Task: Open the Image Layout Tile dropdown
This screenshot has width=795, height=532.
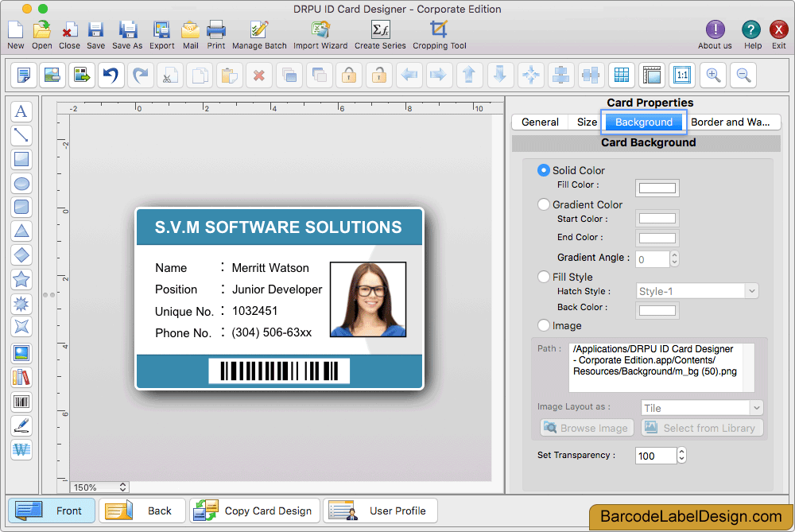Action: 702,408
